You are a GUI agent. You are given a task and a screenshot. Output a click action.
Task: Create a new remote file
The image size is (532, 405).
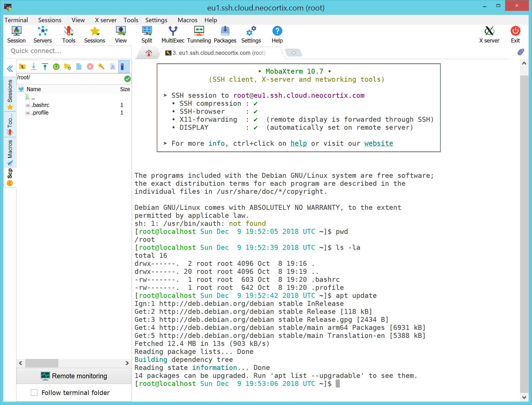79,67
